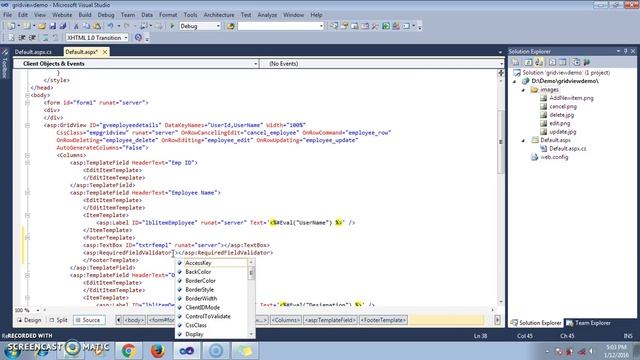Select cancel.png in Solution Explorer

[x=563, y=107]
